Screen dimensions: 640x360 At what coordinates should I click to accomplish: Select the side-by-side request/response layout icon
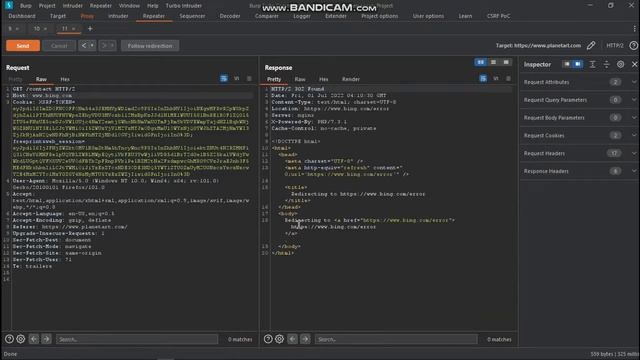pyautogui.click(x=480, y=62)
